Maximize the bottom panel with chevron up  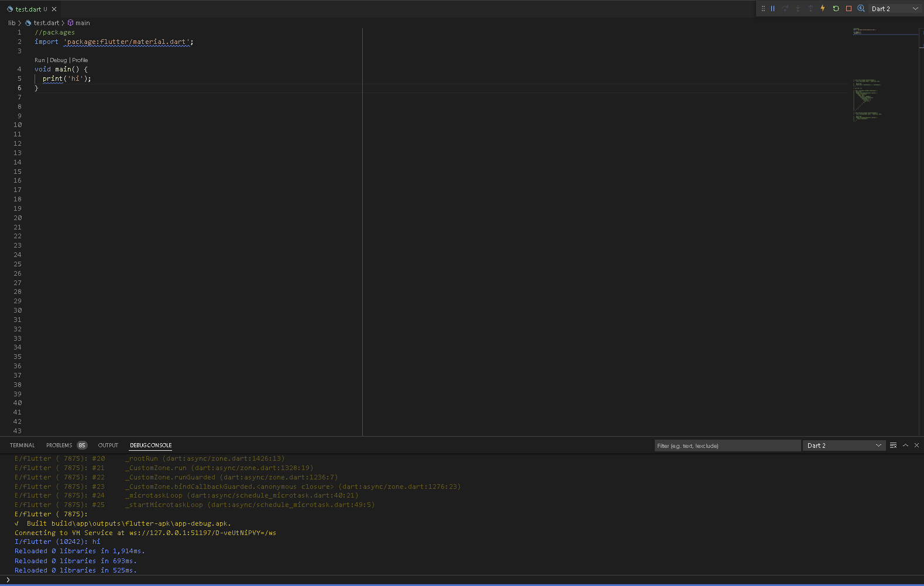click(905, 446)
